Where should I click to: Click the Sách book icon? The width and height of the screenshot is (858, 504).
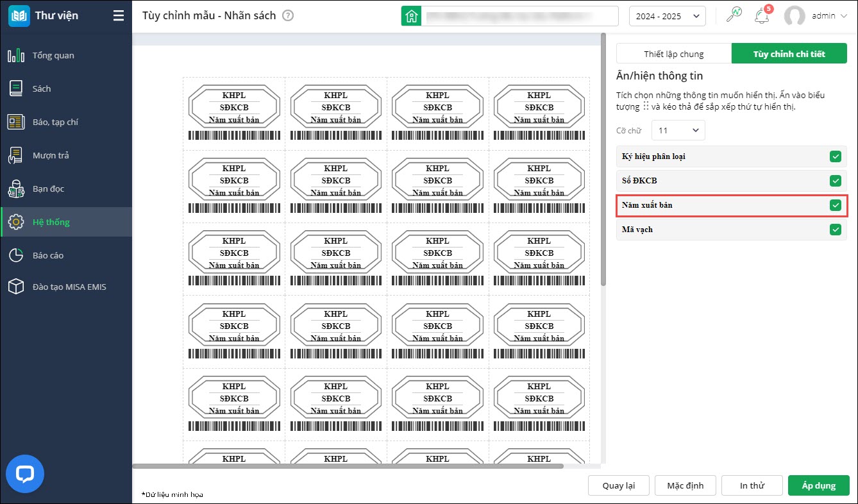pyautogui.click(x=16, y=88)
